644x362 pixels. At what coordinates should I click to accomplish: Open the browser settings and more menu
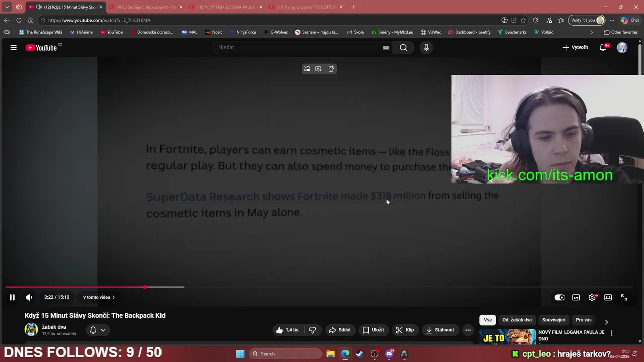612,20
